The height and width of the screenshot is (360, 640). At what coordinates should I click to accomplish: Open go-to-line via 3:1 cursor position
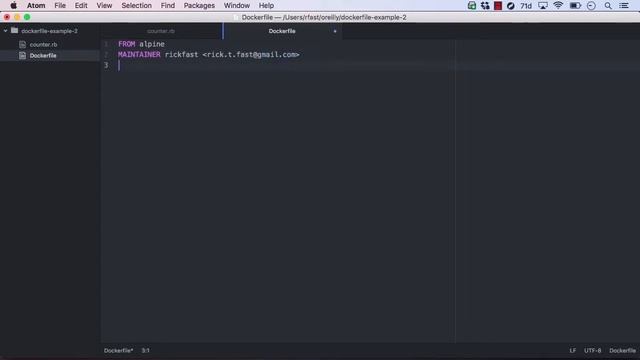pyautogui.click(x=145, y=350)
